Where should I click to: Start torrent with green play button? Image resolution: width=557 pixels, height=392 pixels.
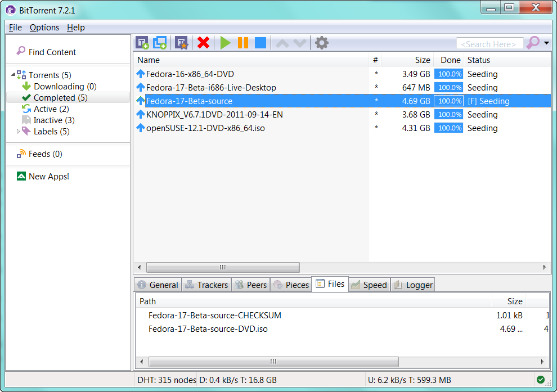tap(225, 43)
